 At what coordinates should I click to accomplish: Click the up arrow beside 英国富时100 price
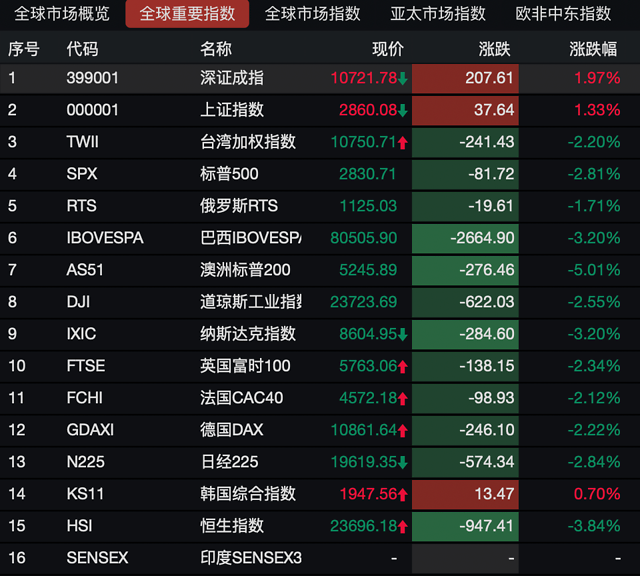[403, 366]
